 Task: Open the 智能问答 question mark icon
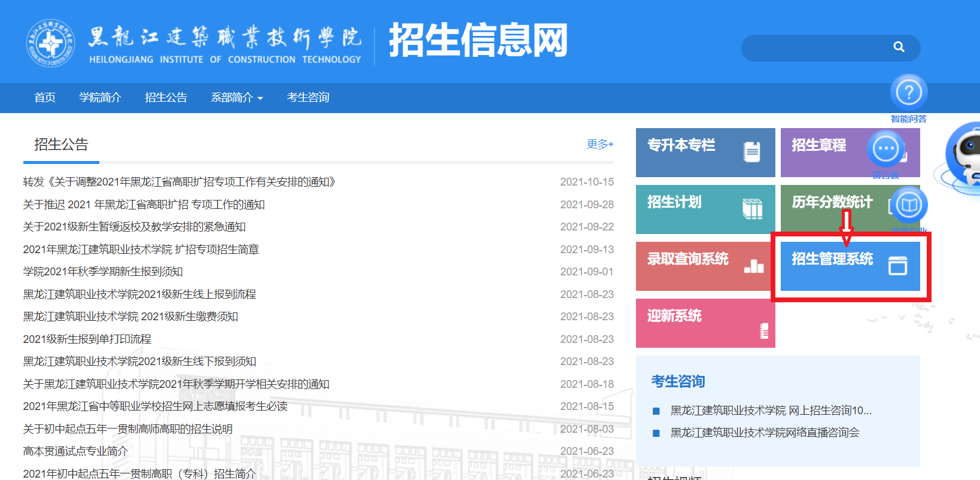pos(909,93)
